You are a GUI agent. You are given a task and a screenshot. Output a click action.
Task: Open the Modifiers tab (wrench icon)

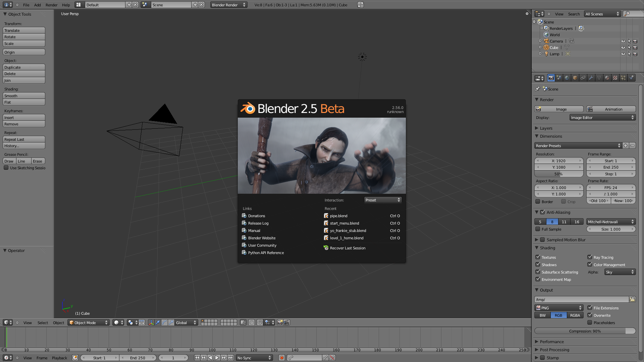click(x=591, y=78)
